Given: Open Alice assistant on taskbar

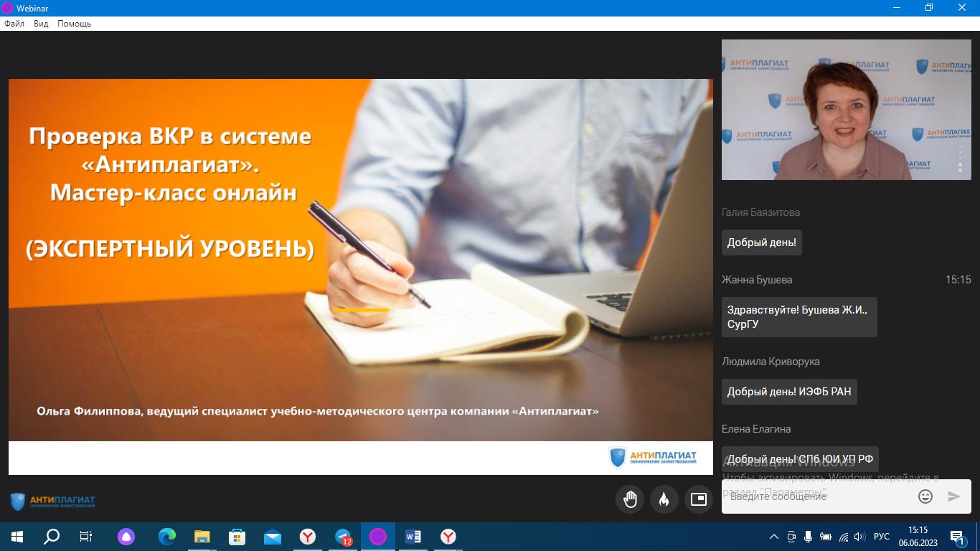Looking at the screenshot, I should [x=126, y=537].
